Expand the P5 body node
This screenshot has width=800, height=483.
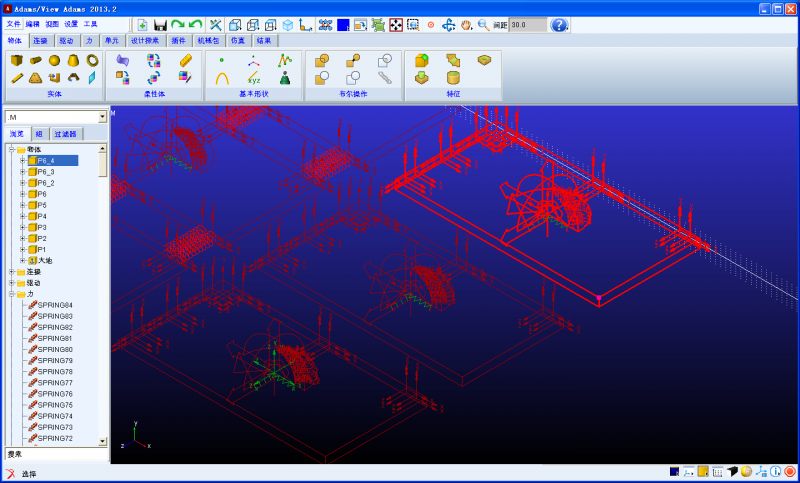click(x=22, y=205)
